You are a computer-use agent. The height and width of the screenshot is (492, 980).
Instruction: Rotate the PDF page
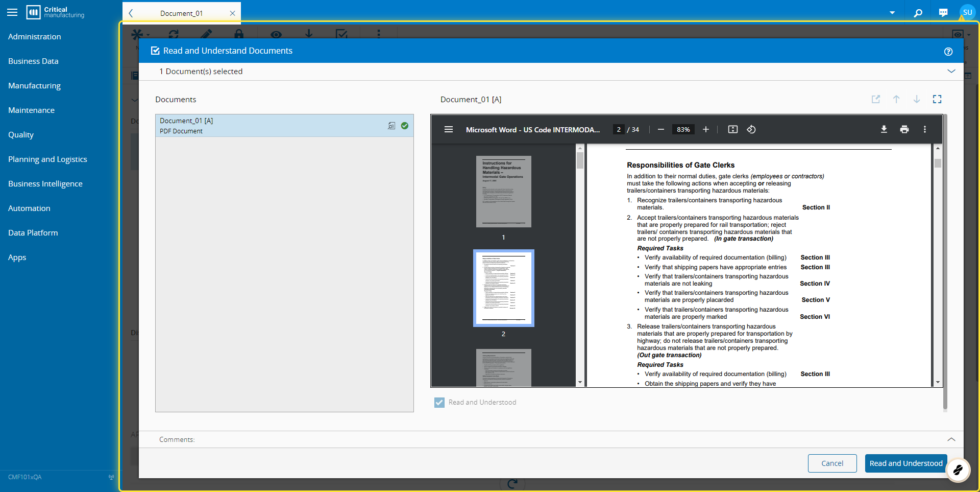click(x=751, y=129)
